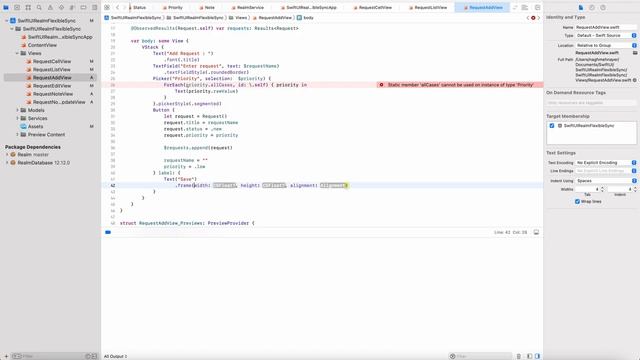
Task: Toggle the console pane view
Action: coord(538,356)
